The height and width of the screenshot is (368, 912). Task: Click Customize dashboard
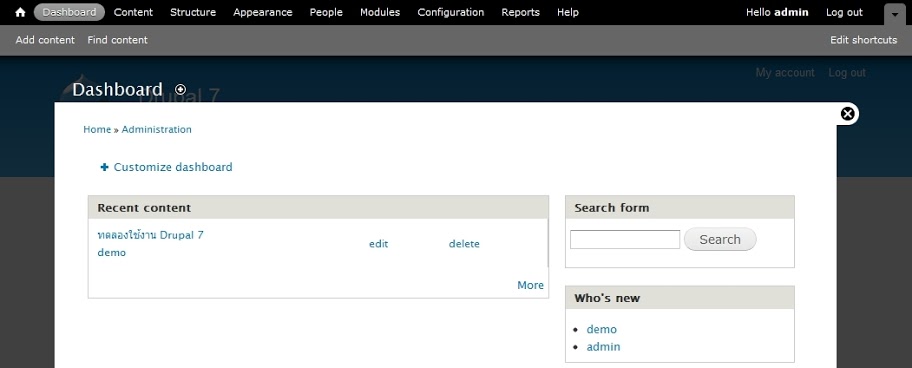point(167,167)
